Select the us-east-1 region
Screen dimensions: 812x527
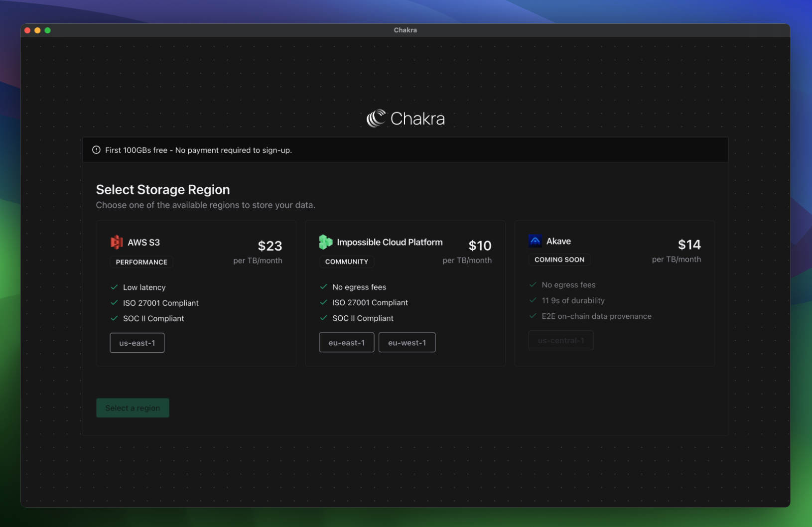137,343
